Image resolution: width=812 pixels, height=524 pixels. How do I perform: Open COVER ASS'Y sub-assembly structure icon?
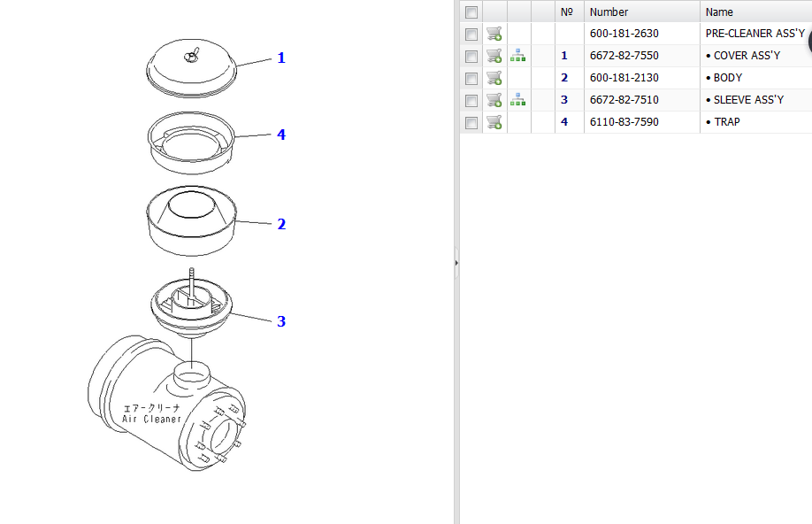[x=518, y=56]
